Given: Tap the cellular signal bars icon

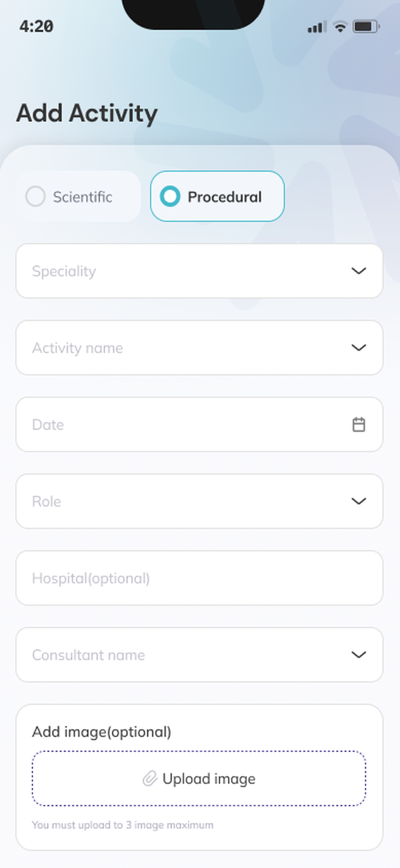Looking at the screenshot, I should 317,27.
